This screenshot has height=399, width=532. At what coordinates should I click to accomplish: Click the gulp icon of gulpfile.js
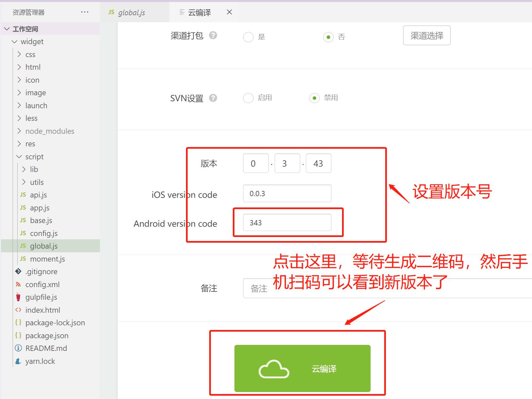[x=18, y=297]
